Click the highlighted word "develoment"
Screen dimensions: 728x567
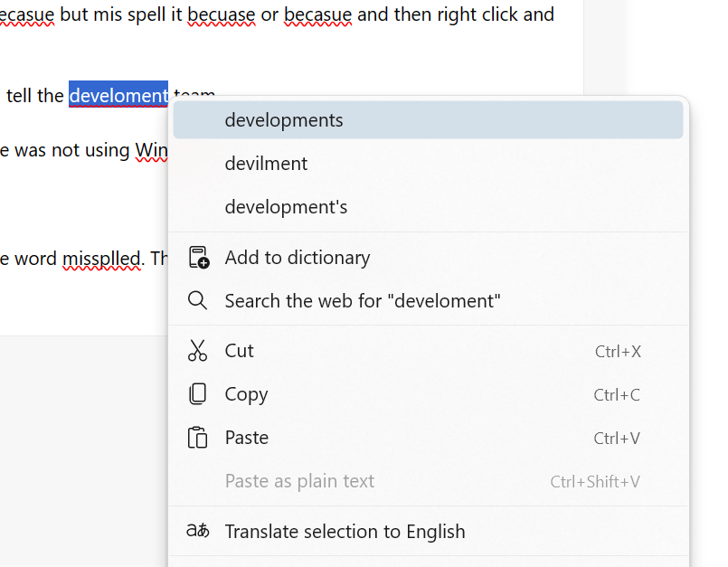(x=118, y=95)
